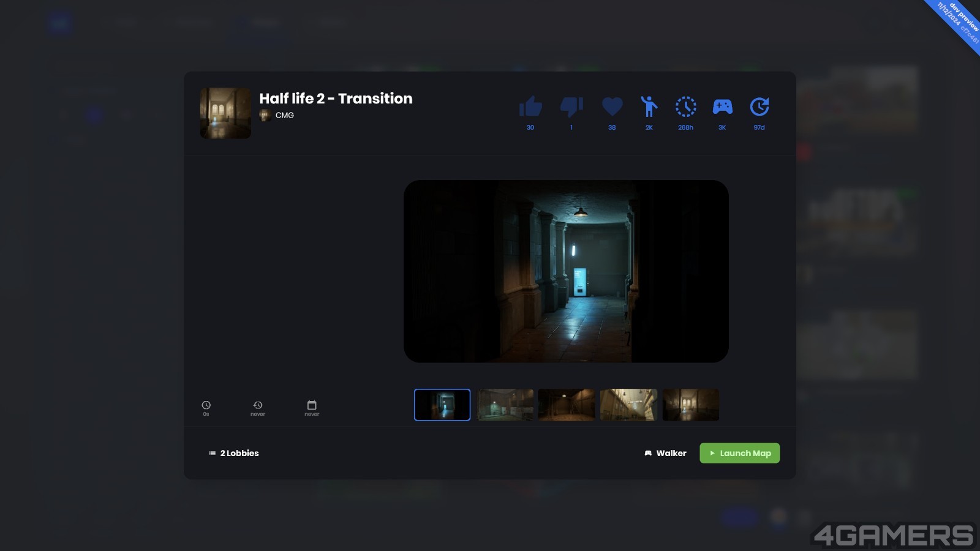The width and height of the screenshot is (980, 551).
Task: Click the calendar icon labeled never
Action: 312,405
